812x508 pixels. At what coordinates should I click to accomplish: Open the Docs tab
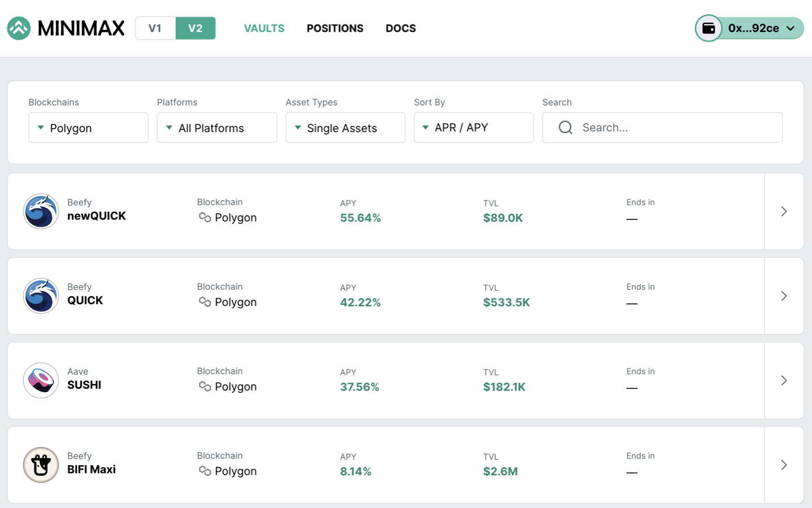[x=400, y=28]
